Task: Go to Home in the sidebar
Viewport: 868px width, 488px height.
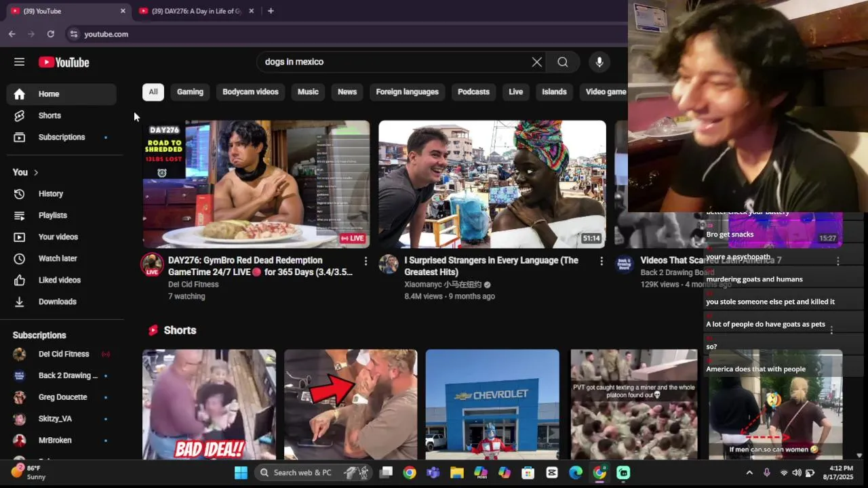Action: tap(62, 94)
